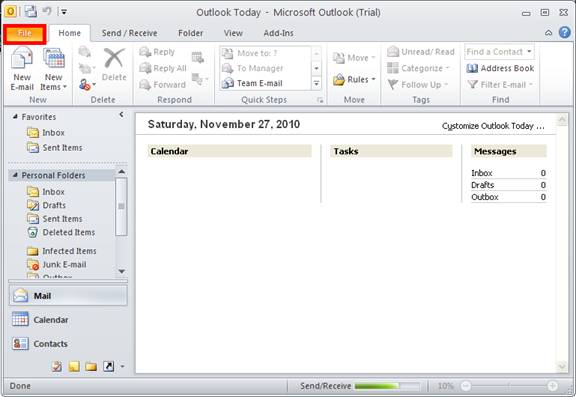Click the Forward button

[162, 85]
